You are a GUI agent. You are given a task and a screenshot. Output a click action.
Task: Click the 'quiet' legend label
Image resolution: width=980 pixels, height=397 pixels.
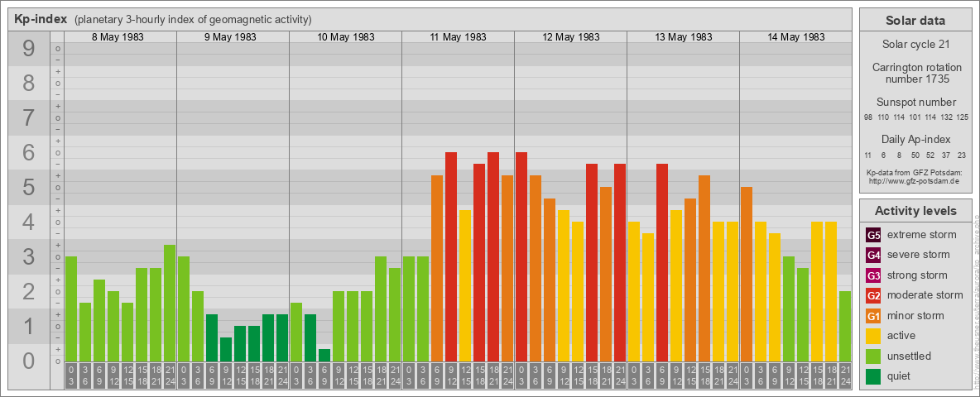[x=900, y=375]
